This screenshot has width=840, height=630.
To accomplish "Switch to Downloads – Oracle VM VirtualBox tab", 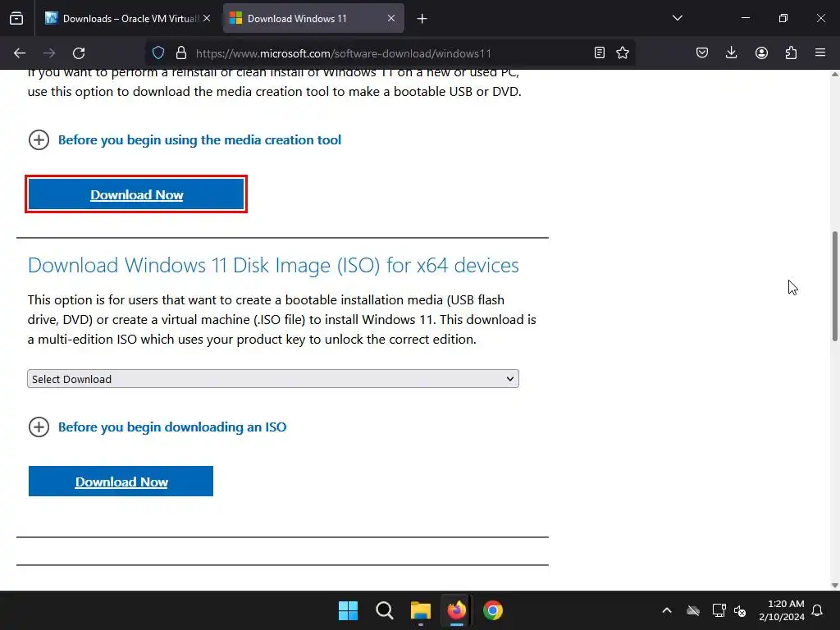I will (x=127, y=18).
